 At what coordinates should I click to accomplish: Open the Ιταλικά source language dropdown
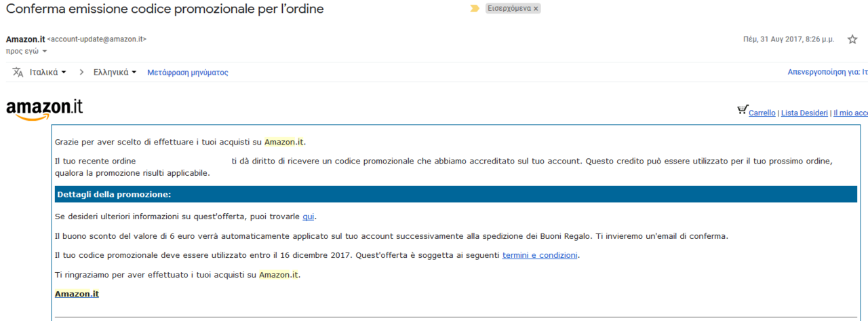48,72
